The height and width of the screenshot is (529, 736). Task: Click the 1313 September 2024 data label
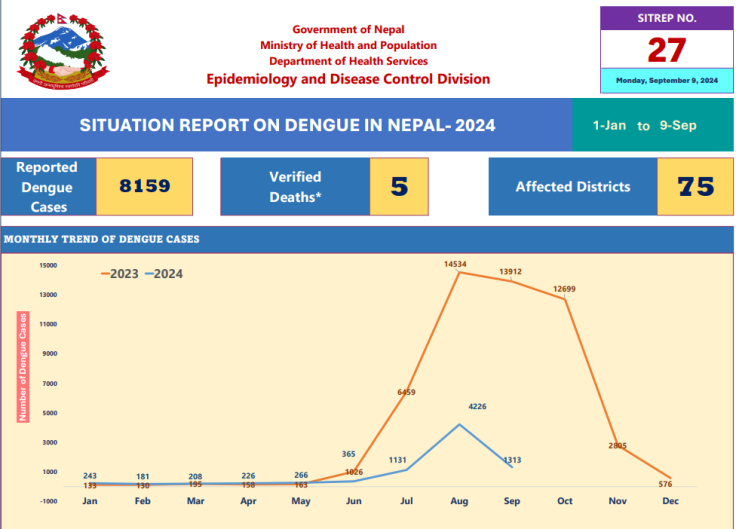512,460
